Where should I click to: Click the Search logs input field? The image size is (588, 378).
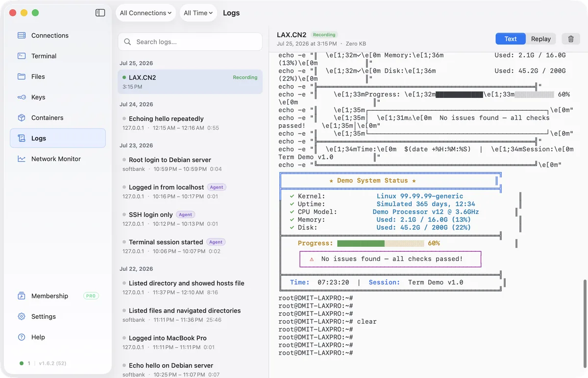[190, 42]
